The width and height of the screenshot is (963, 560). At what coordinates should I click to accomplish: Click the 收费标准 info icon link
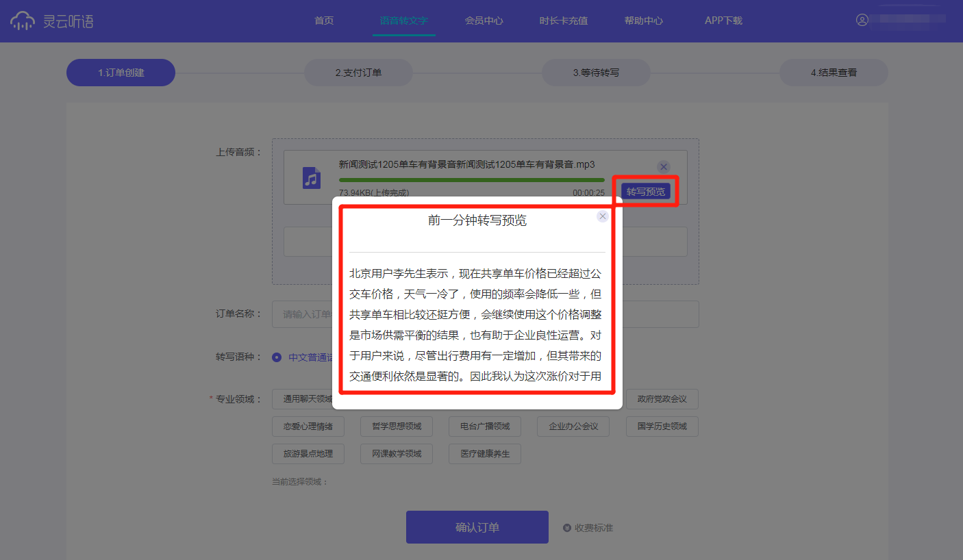567,528
